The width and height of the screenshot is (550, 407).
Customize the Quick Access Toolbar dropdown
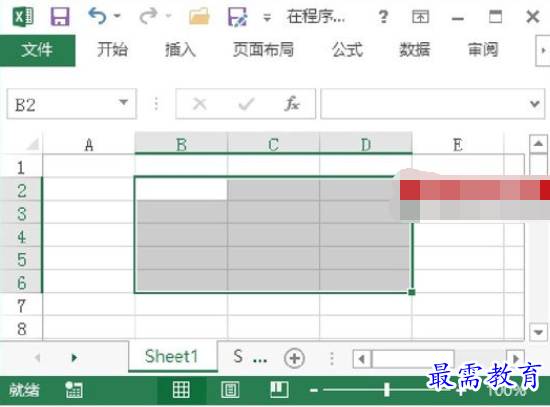pos(267,17)
